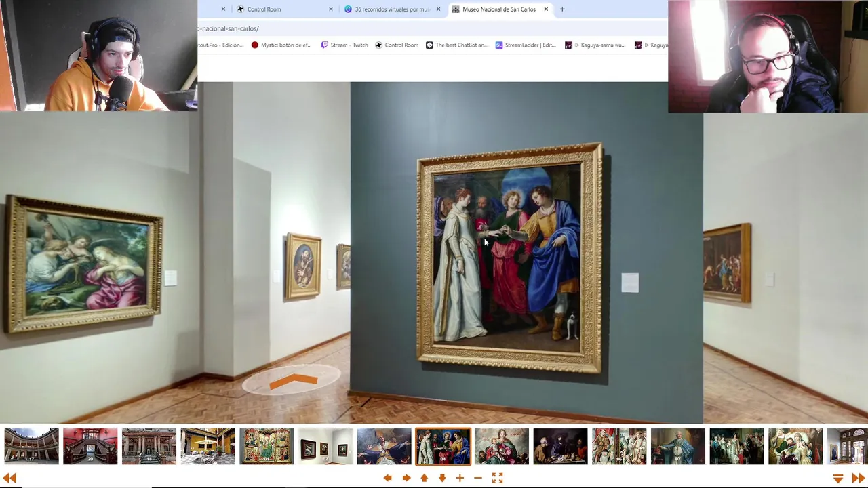Image resolution: width=868 pixels, height=488 pixels.
Task: Click the painting on the right wall
Action: pyautogui.click(x=727, y=264)
